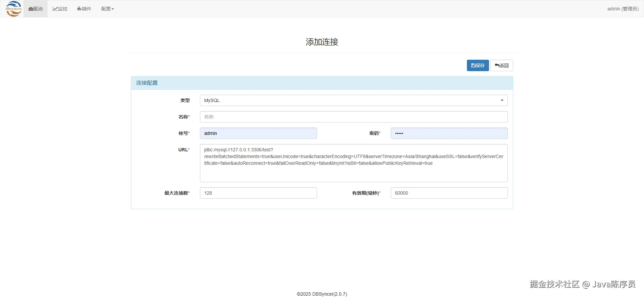The height and width of the screenshot is (297, 644).
Task: Click the 类型 field label
Action: pyautogui.click(x=185, y=100)
